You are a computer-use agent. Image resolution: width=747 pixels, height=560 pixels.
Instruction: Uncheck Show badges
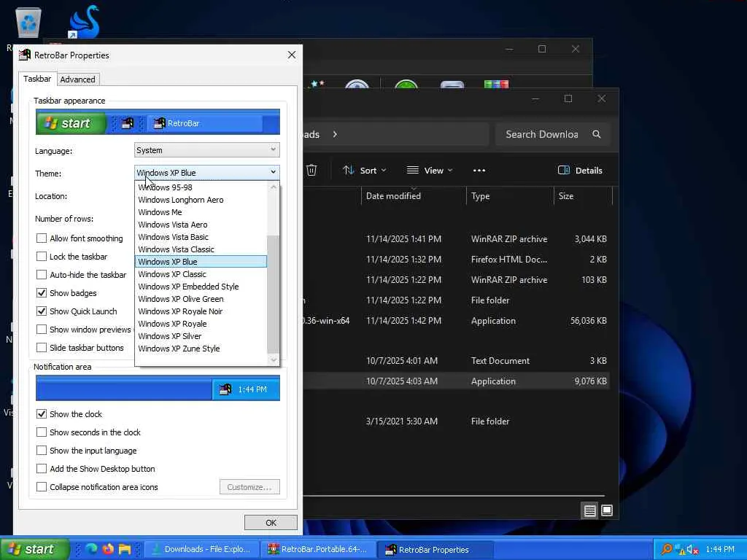42,293
